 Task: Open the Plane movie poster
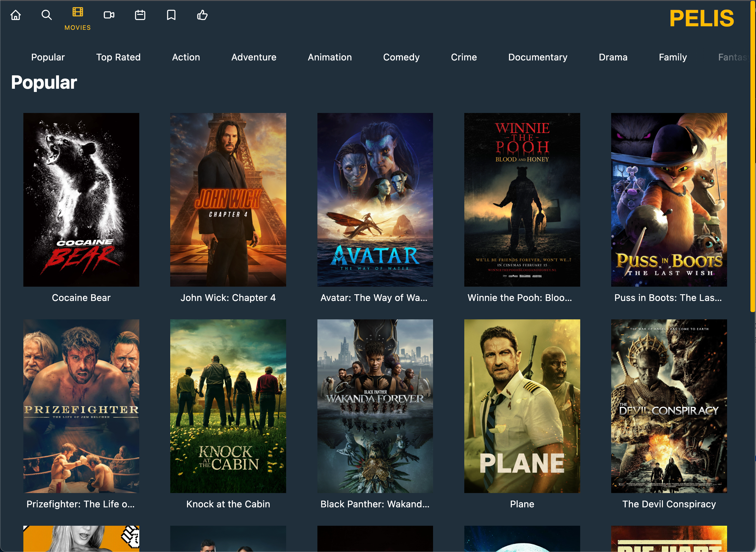pyautogui.click(x=522, y=406)
